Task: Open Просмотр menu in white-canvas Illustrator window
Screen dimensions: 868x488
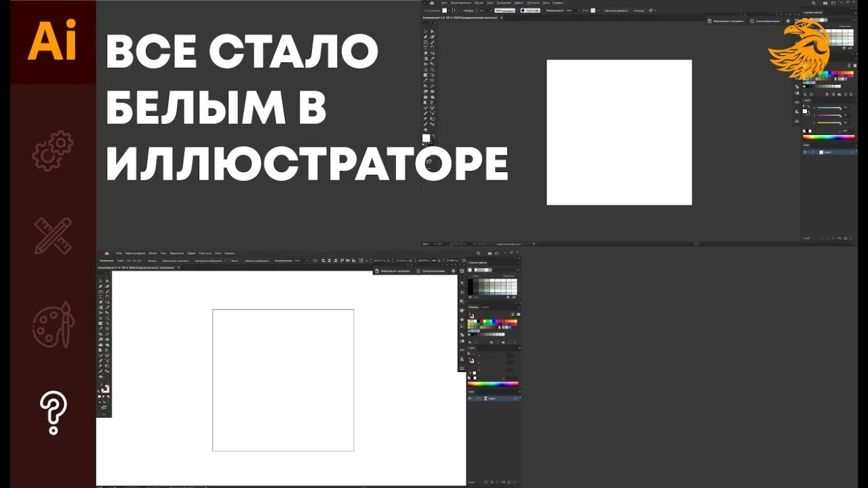Action: coord(205,253)
